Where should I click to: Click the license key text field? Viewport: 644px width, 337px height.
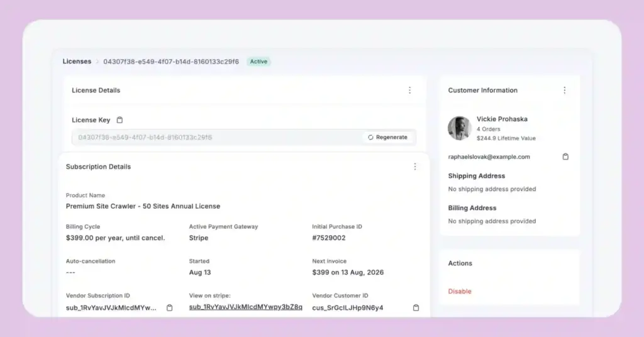(214, 137)
